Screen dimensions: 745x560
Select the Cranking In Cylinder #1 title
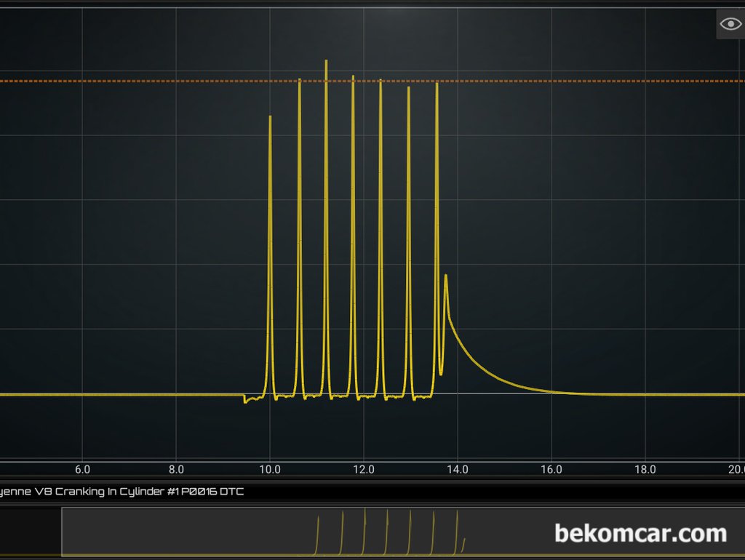click(x=121, y=492)
